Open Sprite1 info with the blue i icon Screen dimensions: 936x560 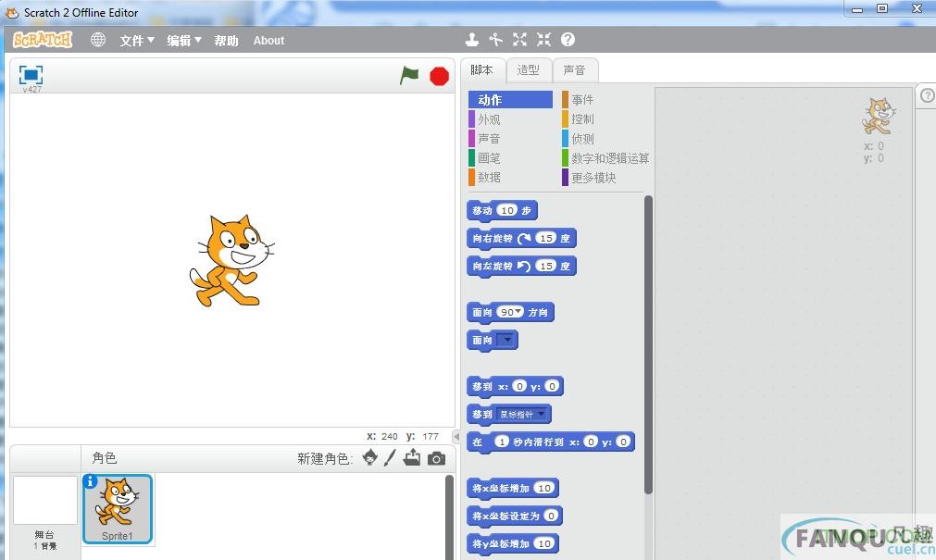tap(90, 480)
